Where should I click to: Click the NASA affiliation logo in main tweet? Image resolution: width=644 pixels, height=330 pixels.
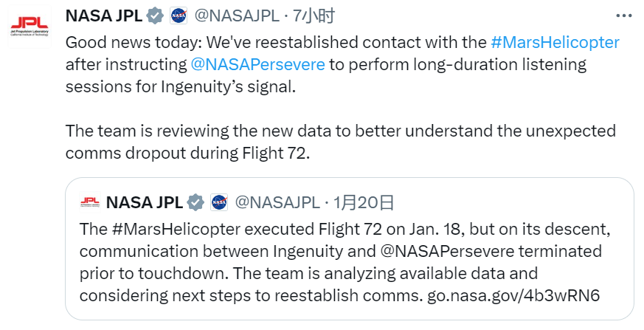click(179, 16)
